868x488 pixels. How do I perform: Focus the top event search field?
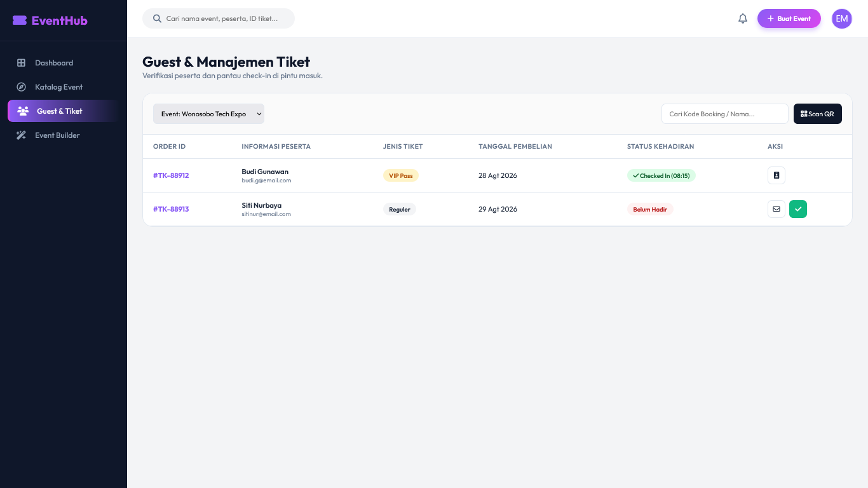pyautogui.click(x=219, y=18)
